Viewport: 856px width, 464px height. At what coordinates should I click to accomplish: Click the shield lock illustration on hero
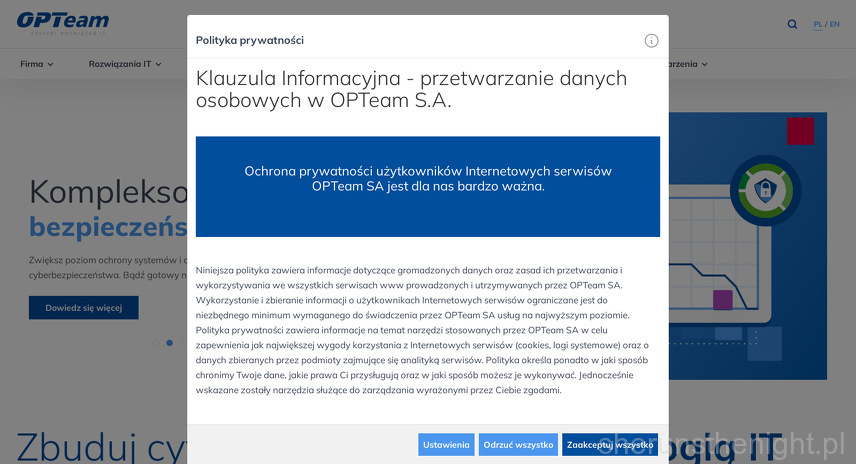tap(765, 191)
